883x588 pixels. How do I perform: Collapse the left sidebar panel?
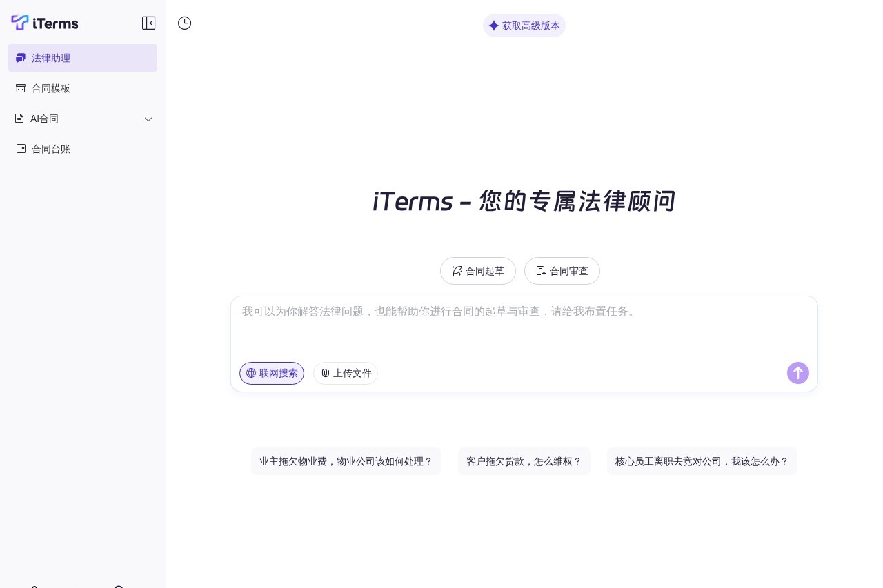[x=148, y=23]
